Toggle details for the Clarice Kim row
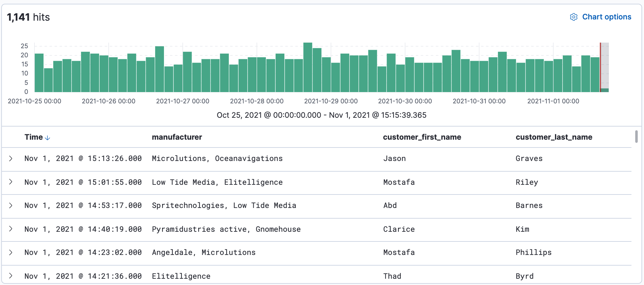 (x=11, y=229)
